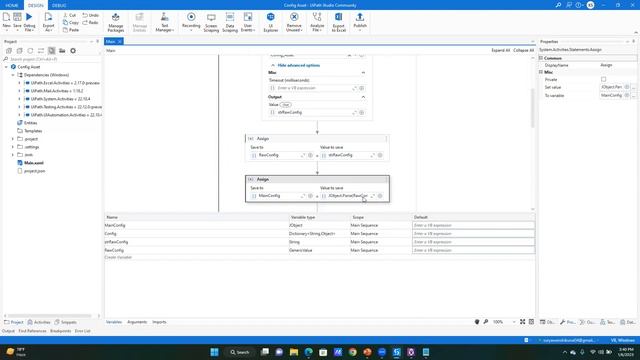Viewport: 640px width, 360px height.
Task: Click Create Variable row
Action: click(x=118, y=258)
